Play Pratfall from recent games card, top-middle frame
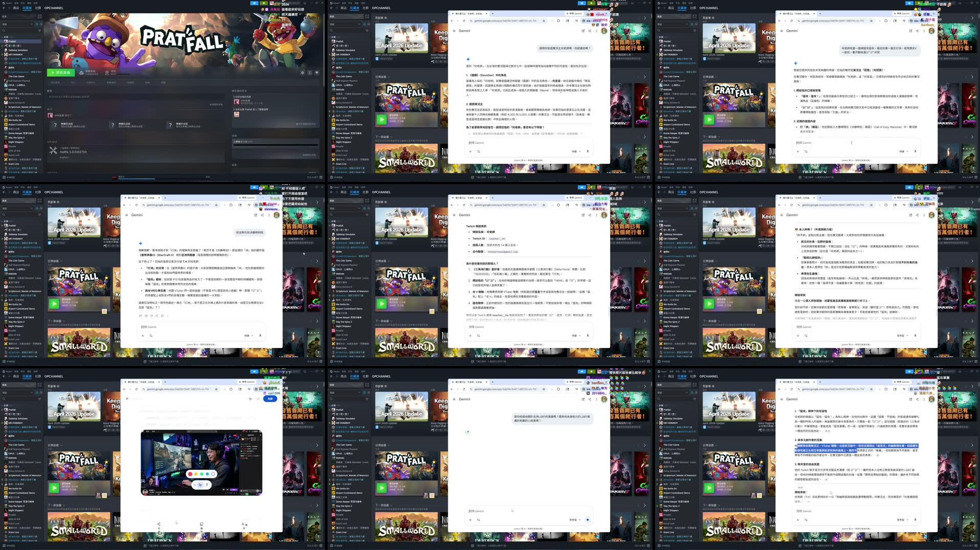The image size is (980, 550). click(381, 119)
